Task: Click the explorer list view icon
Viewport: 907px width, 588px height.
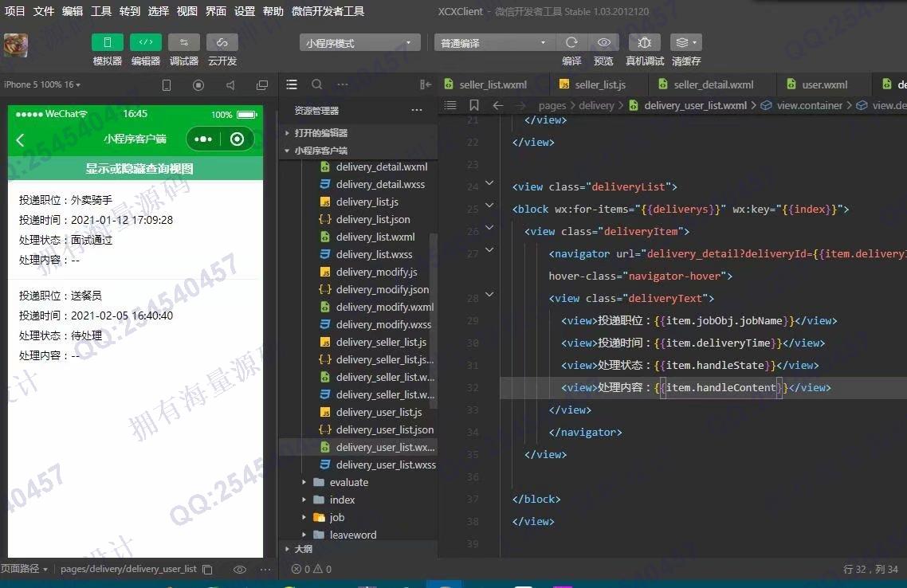Action: pos(292,84)
